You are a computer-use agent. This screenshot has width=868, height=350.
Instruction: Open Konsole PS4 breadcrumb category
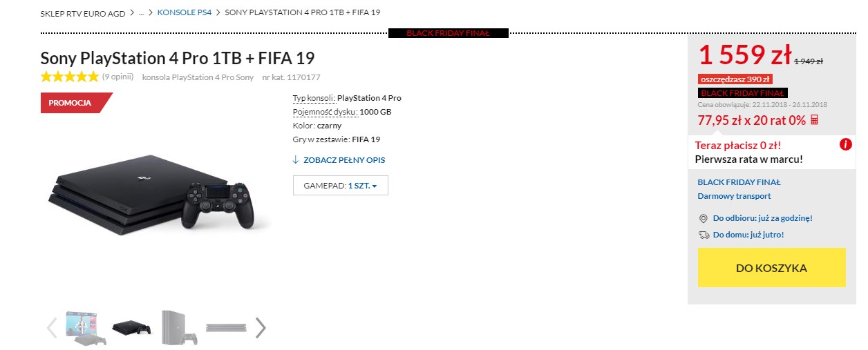[185, 12]
